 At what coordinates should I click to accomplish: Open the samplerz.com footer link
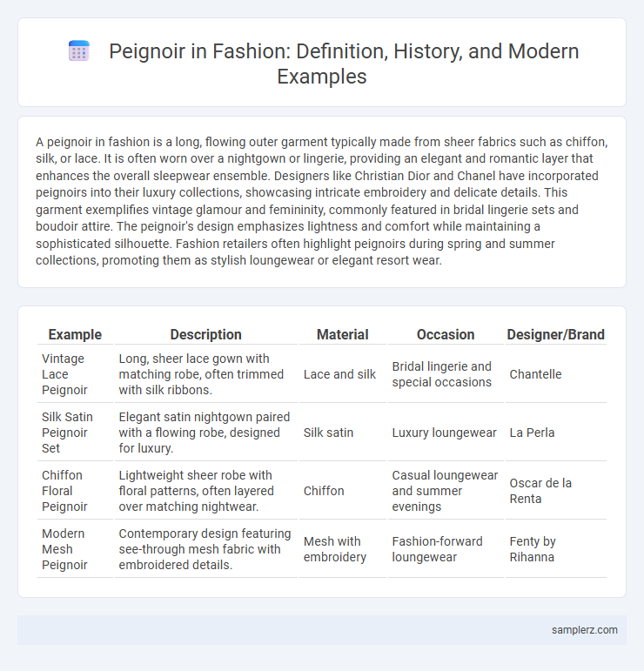(584, 630)
